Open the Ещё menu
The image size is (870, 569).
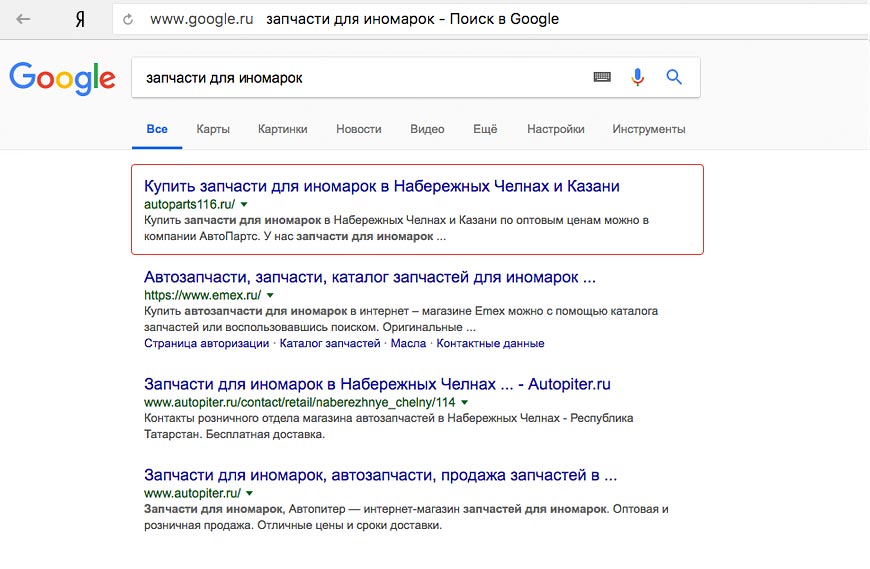coord(485,129)
